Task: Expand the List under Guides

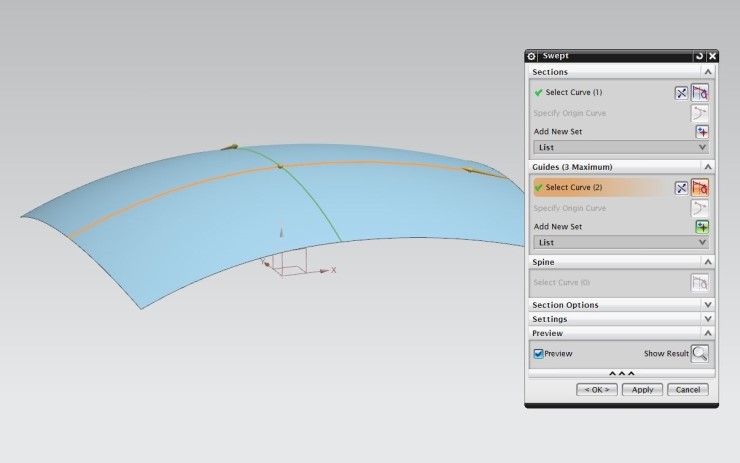Action: point(620,242)
